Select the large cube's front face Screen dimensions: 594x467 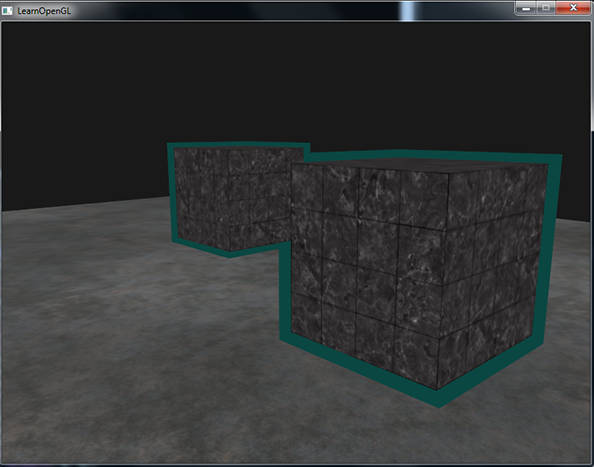367,273
